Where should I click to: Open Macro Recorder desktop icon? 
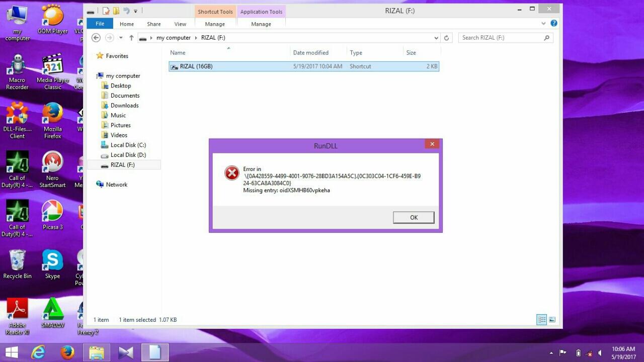pos(17,72)
